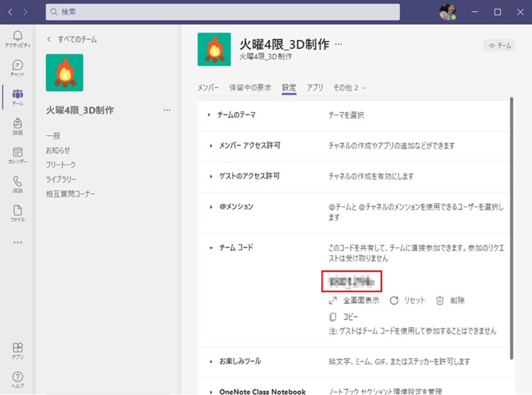532x395 pixels.
Task: Click the search magnifier icon
Action: (x=54, y=12)
